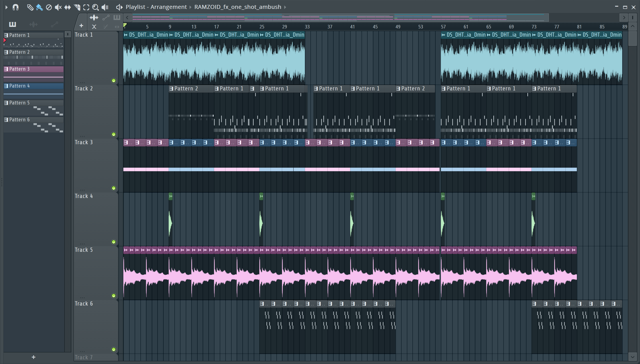This screenshot has height=364, width=640.
Task: Select the Playback speaker tool
Action: tap(105, 7)
